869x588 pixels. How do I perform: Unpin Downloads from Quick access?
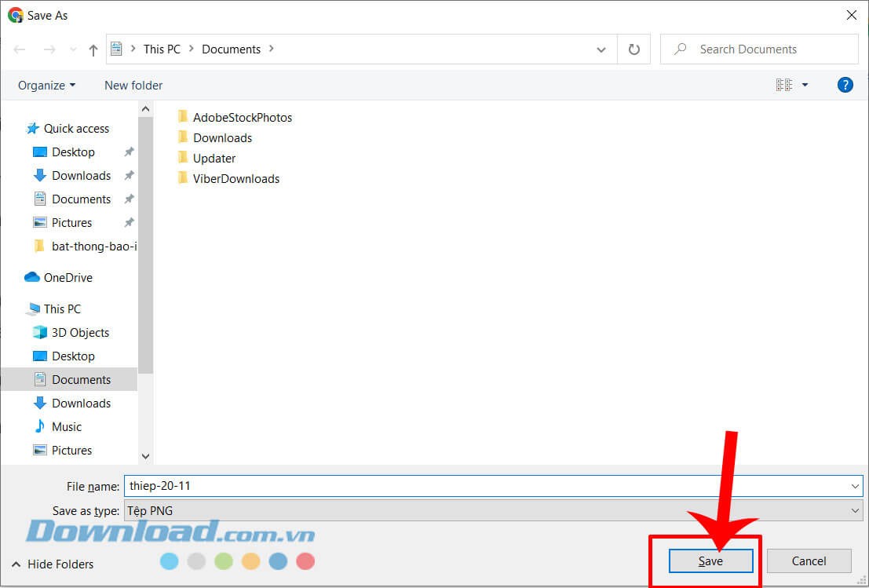tap(129, 175)
